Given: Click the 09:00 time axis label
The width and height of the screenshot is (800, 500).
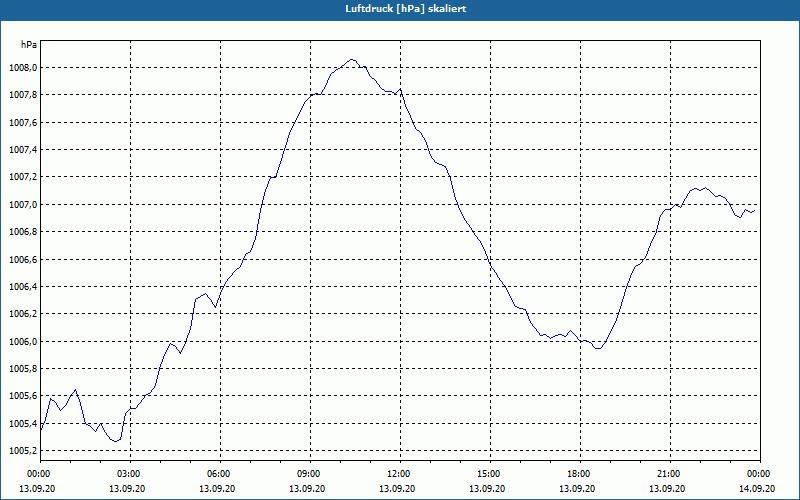Looking at the screenshot, I should [x=310, y=474].
